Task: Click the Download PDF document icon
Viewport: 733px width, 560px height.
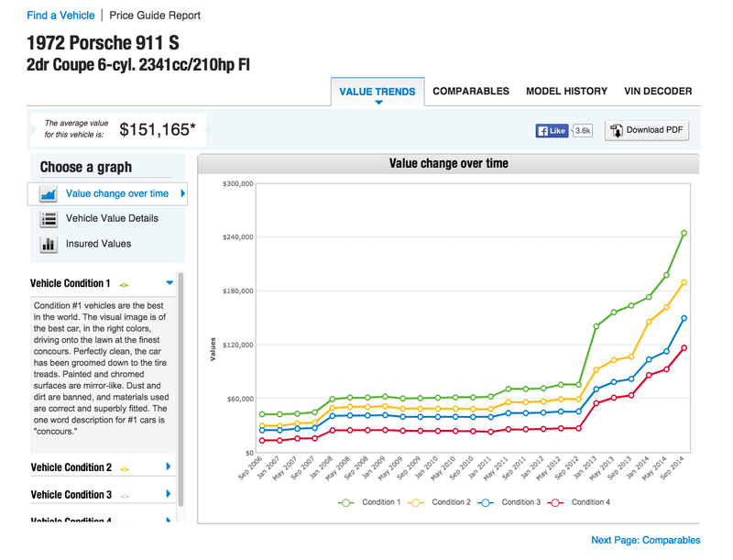Action: (617, 130)
